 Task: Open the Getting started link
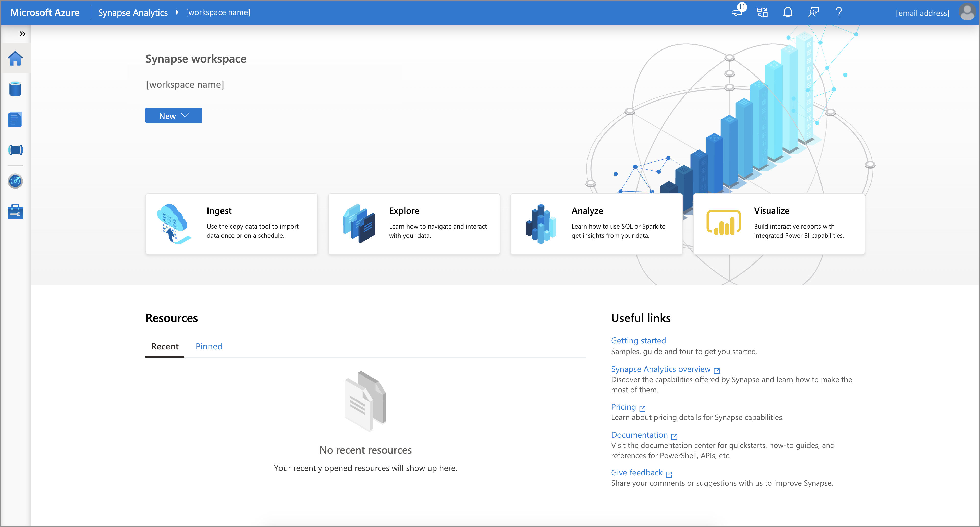[639, 340]
